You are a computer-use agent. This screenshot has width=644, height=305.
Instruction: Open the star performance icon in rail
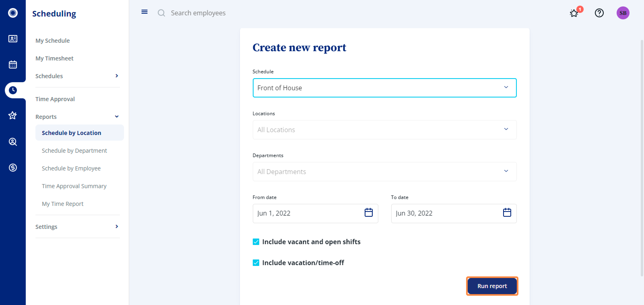(x=13, y=116)
